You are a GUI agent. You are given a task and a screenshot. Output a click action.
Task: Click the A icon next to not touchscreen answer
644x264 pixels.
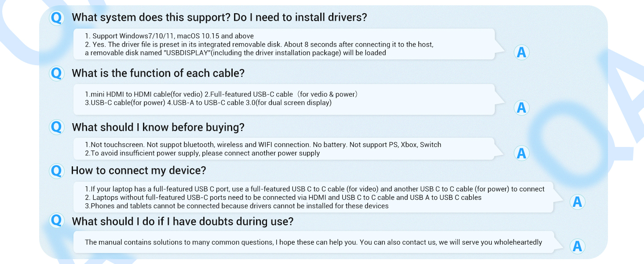[521, 153]
